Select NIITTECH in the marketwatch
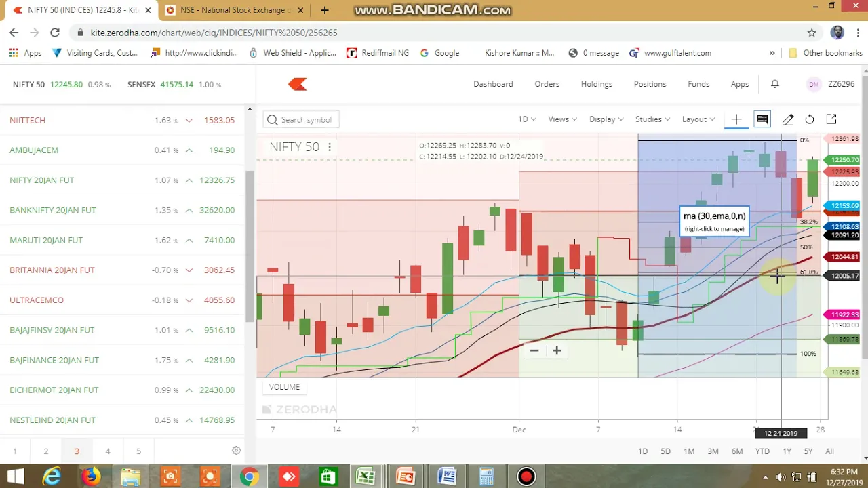 pyautogui.click(x=122, y=120)
